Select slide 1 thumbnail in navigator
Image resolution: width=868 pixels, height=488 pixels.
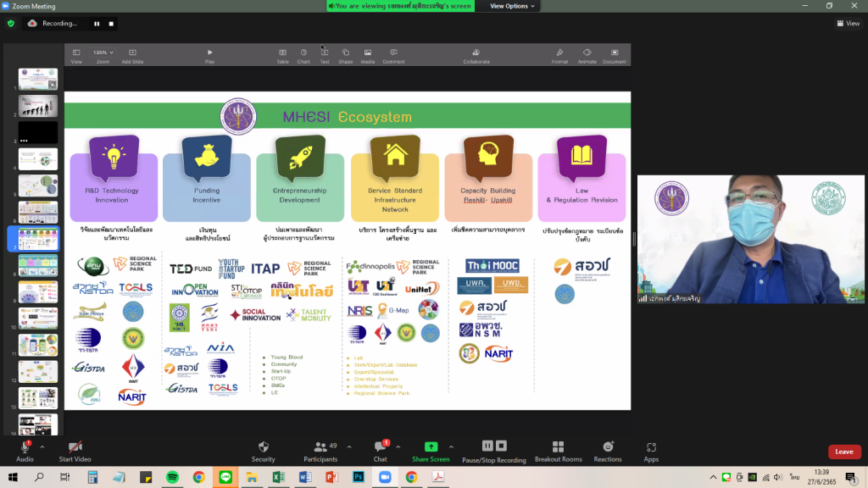point(37,79)
